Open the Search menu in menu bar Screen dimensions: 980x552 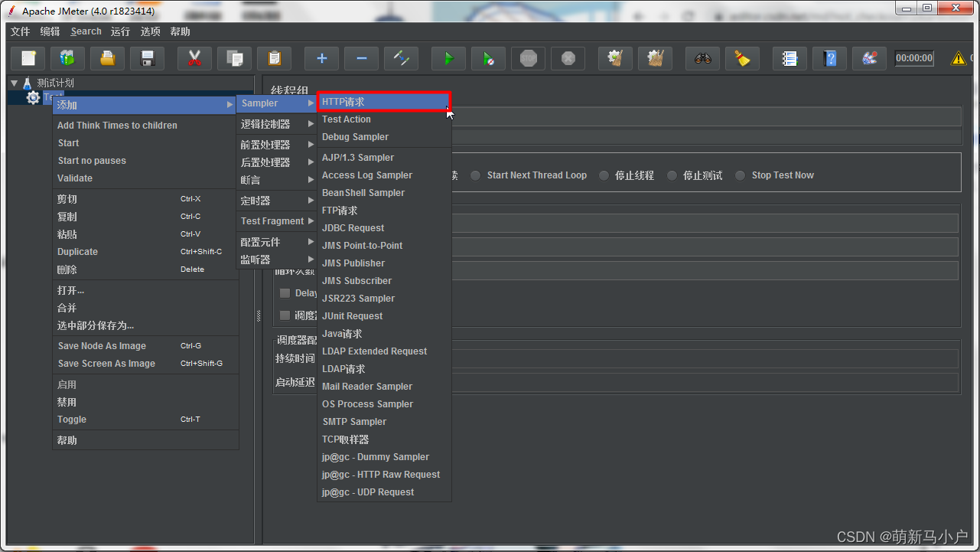86,31
